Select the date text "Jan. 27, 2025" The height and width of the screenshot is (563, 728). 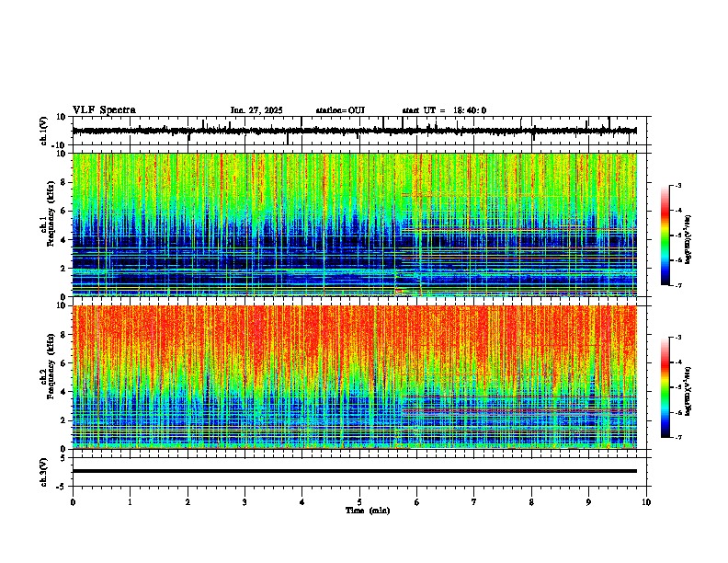[x=256, y=110]
